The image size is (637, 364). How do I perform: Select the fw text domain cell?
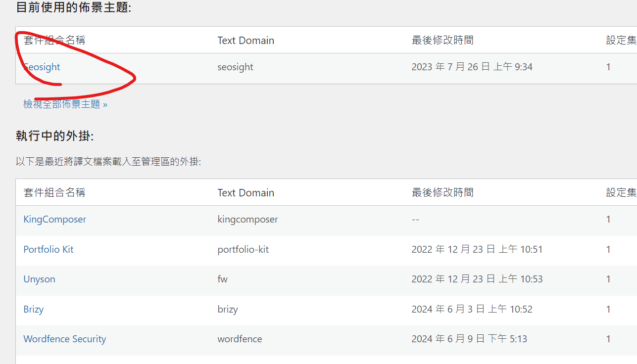click(x=223, y=279)
